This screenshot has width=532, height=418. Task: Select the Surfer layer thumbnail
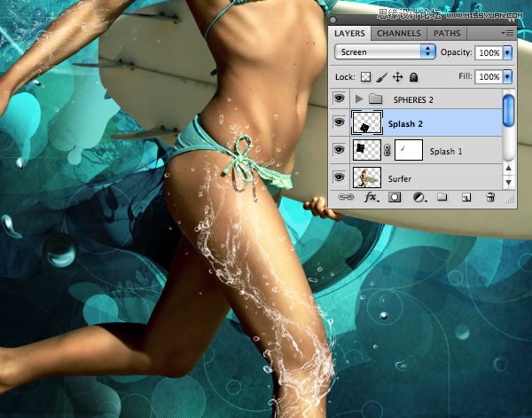[x=367, y=177]
